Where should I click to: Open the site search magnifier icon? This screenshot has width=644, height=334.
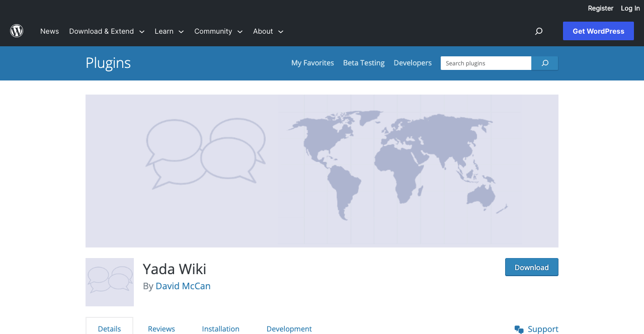click(539, 31)
